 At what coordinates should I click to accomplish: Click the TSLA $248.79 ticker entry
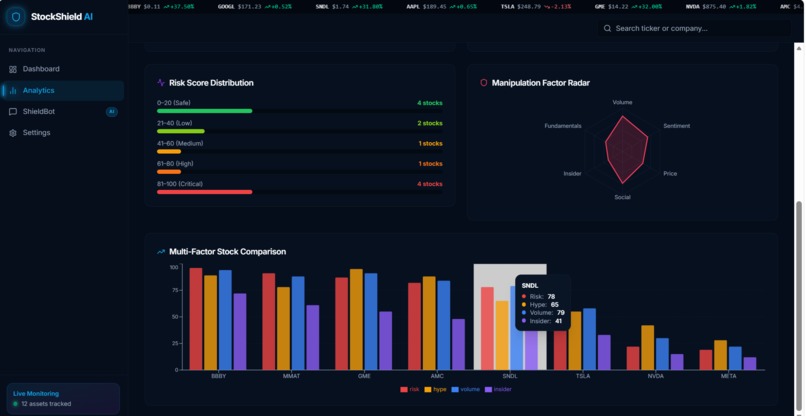tap(536, 7)
